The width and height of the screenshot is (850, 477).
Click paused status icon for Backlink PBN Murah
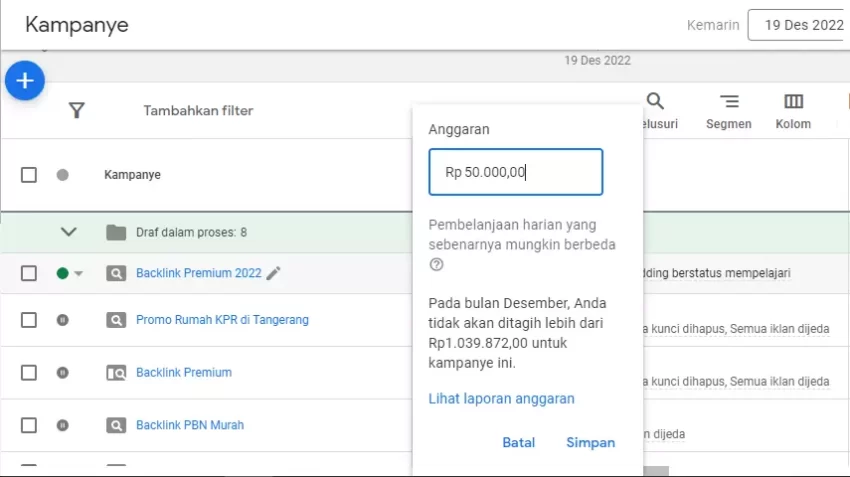click(x=62, y=425)
